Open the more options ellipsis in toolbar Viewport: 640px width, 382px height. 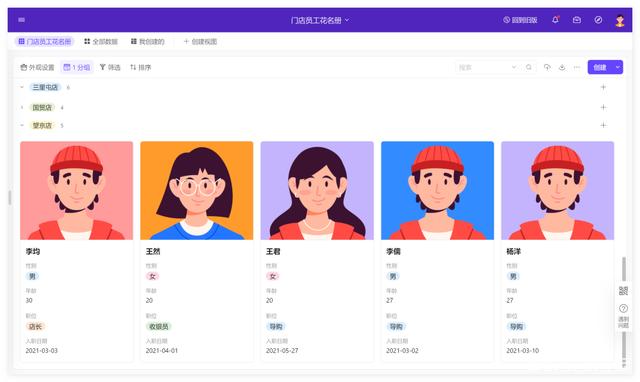point(576,67)
